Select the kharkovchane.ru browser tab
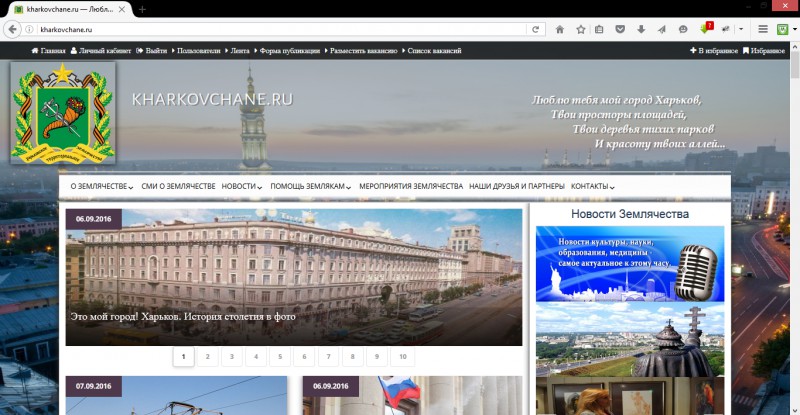 click(x=69, y=9)
